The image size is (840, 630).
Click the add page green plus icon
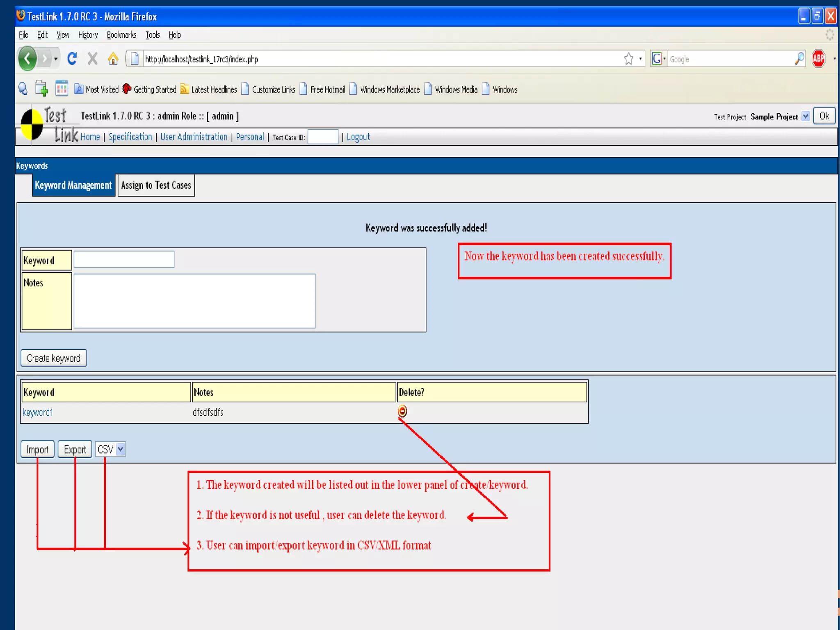click(41, 89)
